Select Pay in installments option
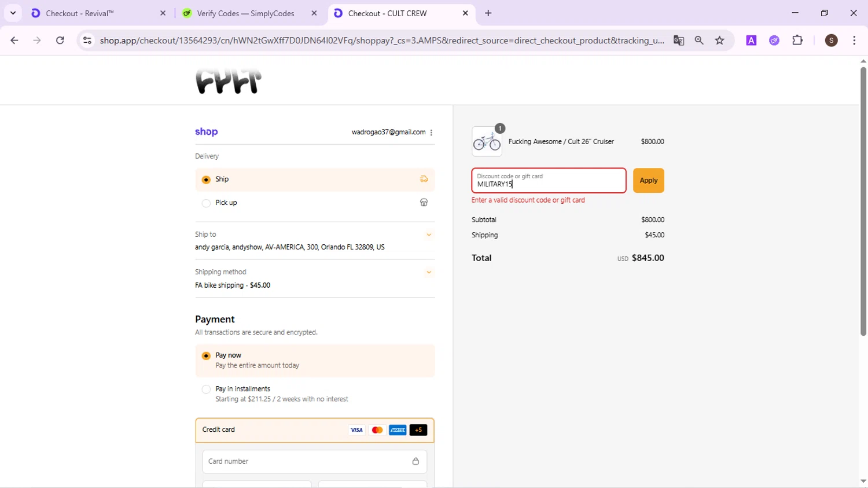The height and width of the screenshot is (488, 868). [206, 389]
